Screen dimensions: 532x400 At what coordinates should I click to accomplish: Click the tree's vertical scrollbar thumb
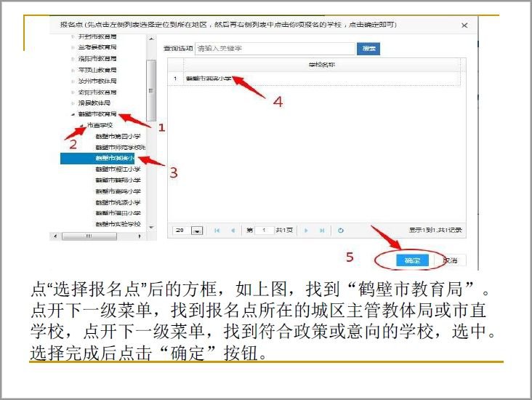[151, 90]
